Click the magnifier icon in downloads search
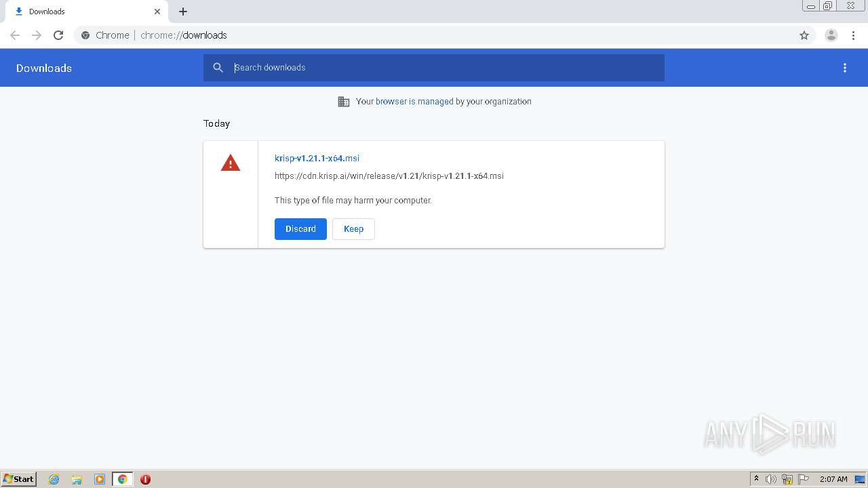 (x=218, y=68)
